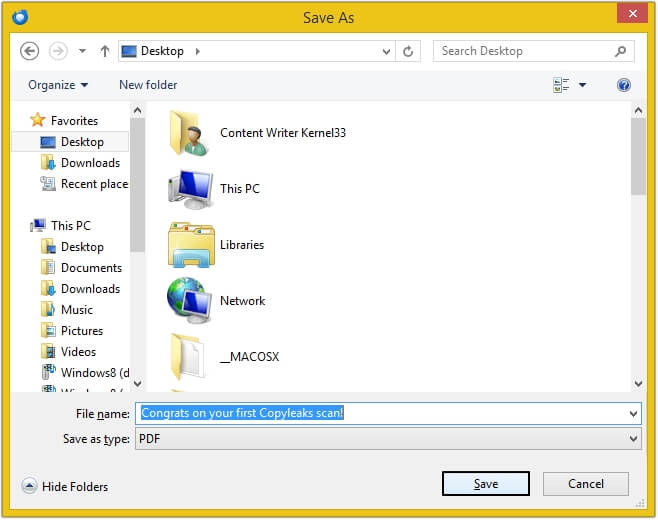Click the Back navigation arrow
Screen dimensions: 658x520
tap(29, 51)
